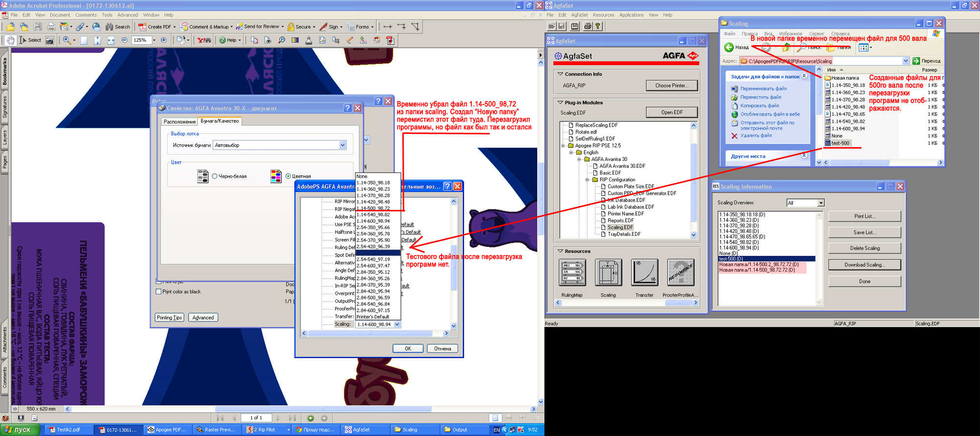Click the Fit Width icon in Acrobat

[x=111, y=40]
